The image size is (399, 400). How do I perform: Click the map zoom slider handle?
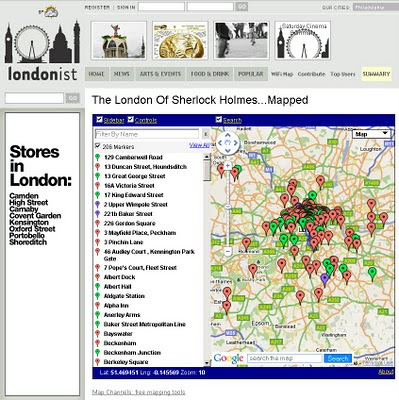(x=228, y=207)
